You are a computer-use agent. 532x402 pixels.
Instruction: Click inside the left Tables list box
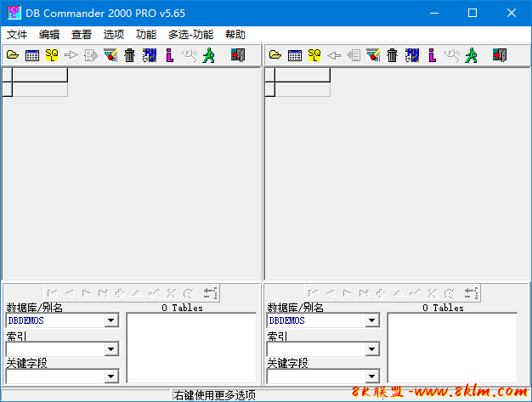[191, 347]
